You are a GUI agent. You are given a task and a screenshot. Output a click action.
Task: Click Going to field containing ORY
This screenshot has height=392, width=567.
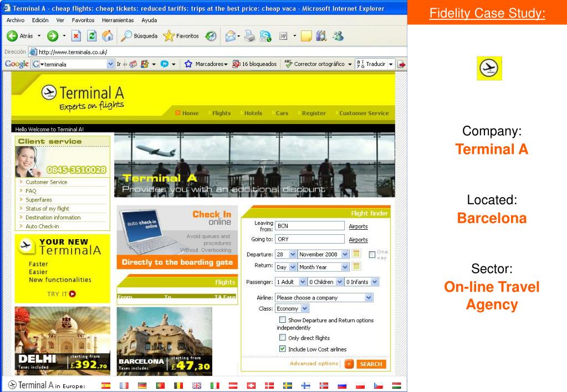point(310,239)
